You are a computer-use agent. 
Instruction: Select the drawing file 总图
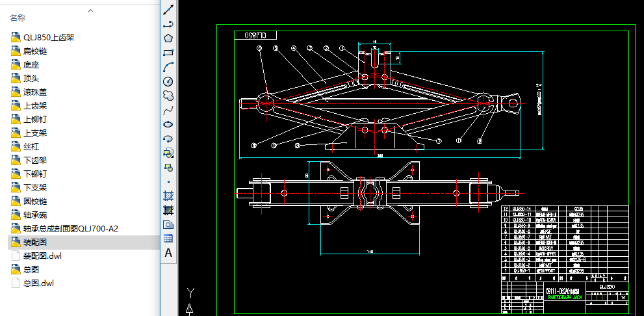(31, 270)
